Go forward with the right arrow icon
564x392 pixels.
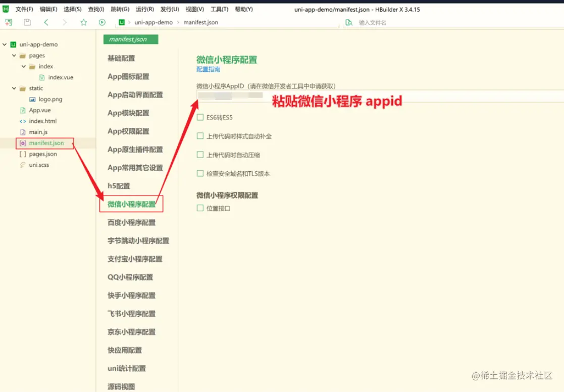point(65,22)
